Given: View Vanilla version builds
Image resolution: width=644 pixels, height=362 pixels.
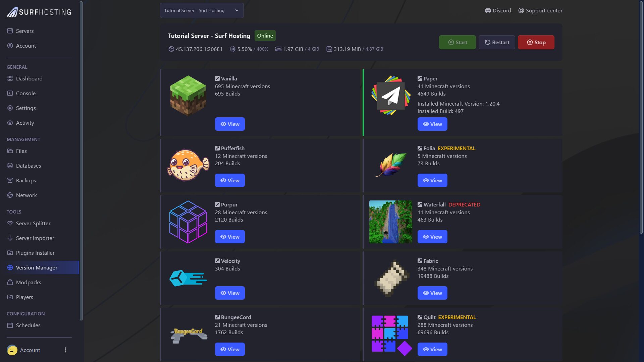Looking at the screenshot, I should (230, 124).
